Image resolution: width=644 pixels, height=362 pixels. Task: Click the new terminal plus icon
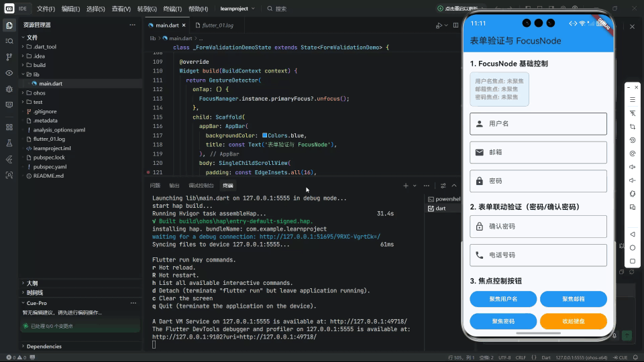(x=406, y=186)
